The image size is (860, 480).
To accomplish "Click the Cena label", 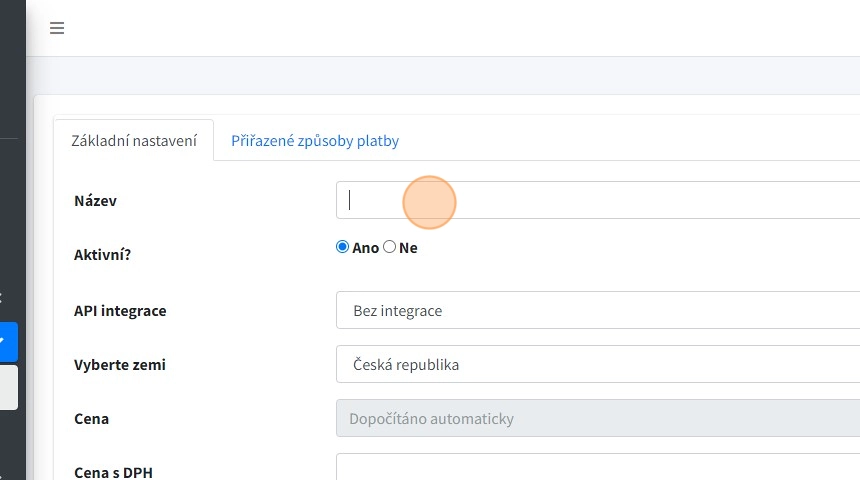I will pos(92,419).
